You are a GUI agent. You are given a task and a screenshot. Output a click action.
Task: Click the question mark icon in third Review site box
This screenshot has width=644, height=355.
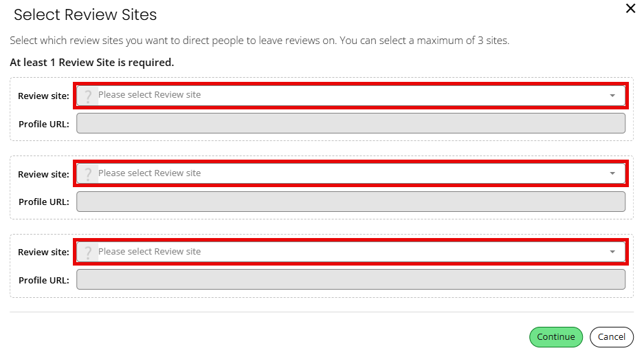87,252
